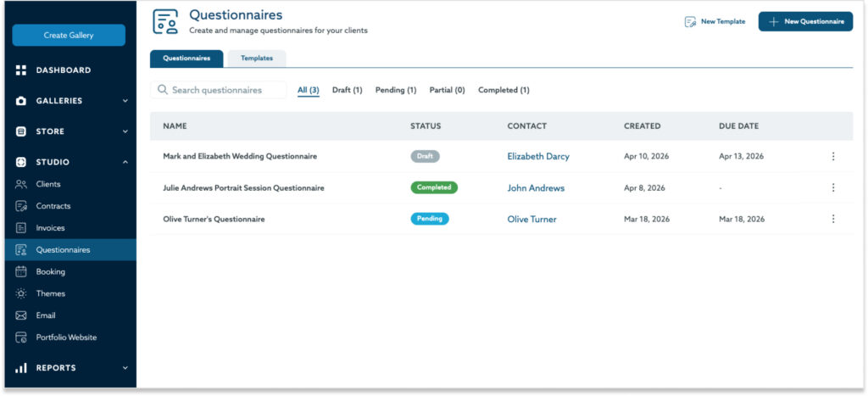This screenshot has height=396, width=868.
Task: Expand the Reports section chevron
Action: (125, 368)
